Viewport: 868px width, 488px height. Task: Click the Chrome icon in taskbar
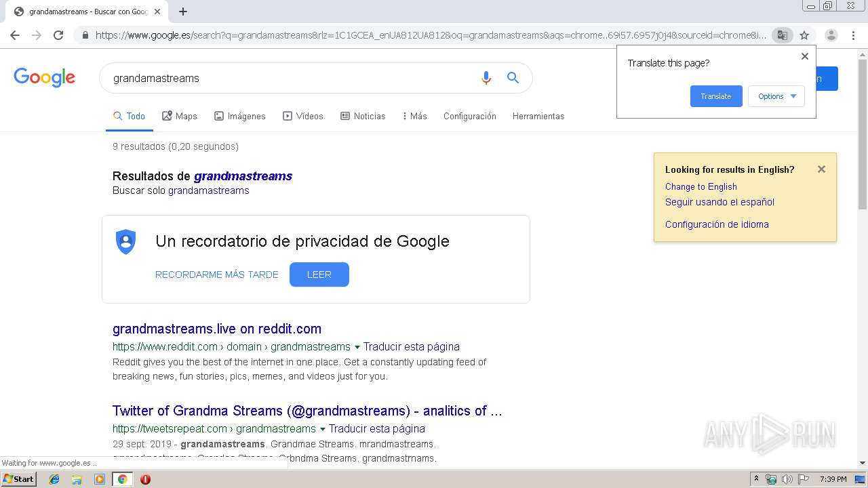coord(122,479)
